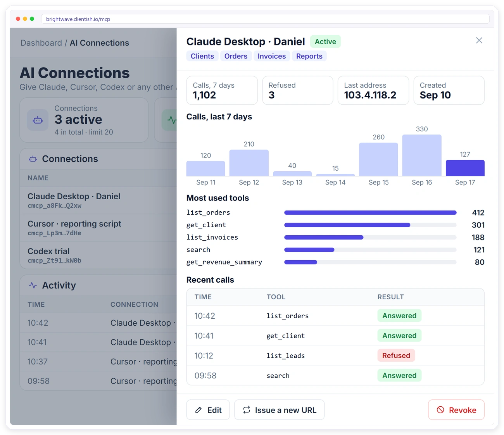
Task: Click the 10:42 row in Activity table
Action: click(x=98, y=323)
